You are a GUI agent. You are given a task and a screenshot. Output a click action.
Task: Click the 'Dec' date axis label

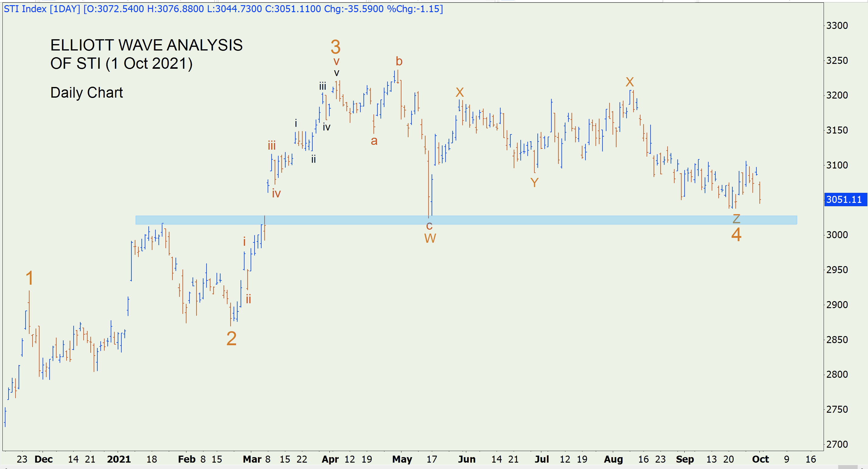[x=44, y=459]
